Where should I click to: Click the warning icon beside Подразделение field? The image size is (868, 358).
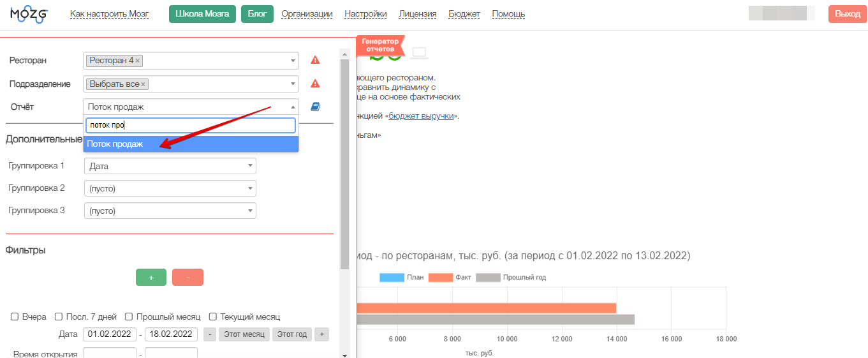(x=315, y=84)
